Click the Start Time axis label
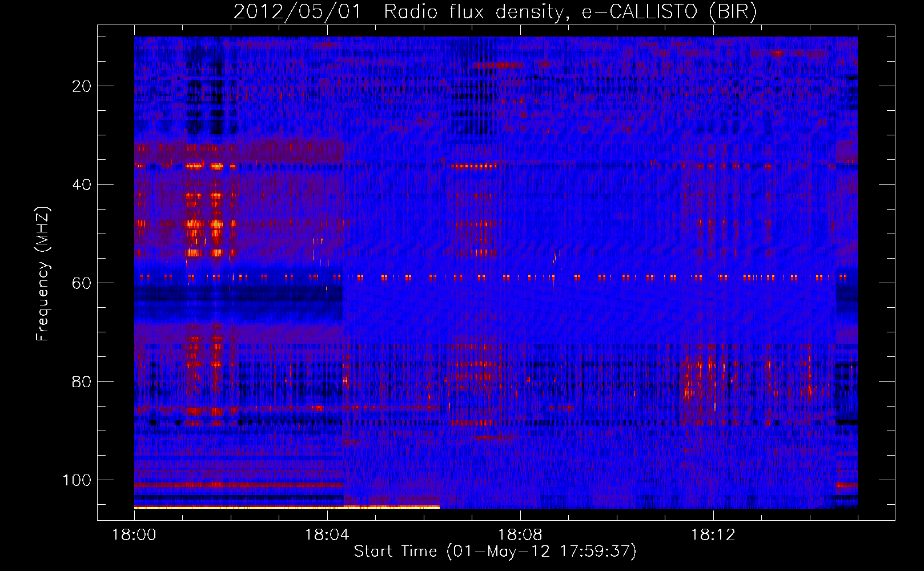This screenshot has height=571, width=924. [495, 551]
